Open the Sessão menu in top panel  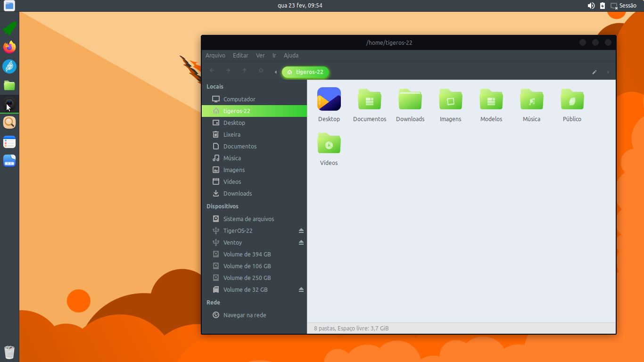pos(624,6)
